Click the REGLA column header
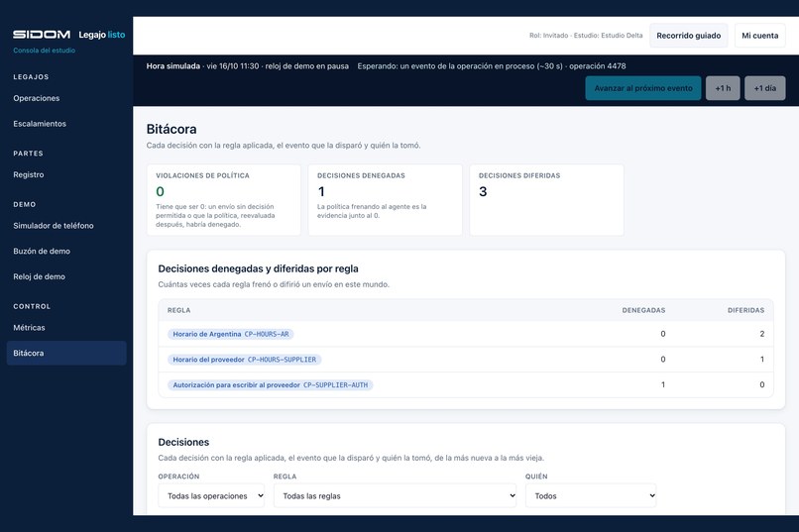 [x=178, y=310]
